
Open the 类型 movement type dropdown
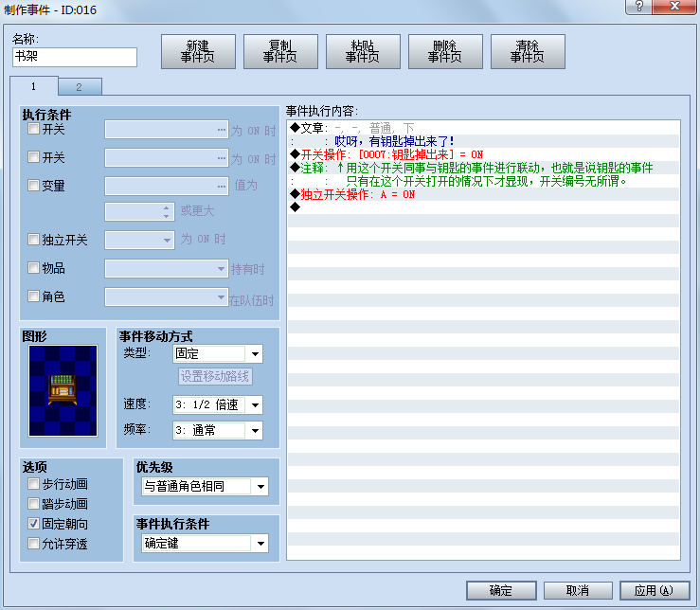[218, 354]
